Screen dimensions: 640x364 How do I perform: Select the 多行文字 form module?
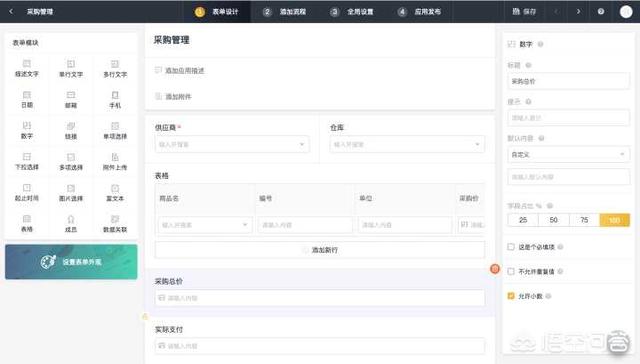click(x=115, y=69)
